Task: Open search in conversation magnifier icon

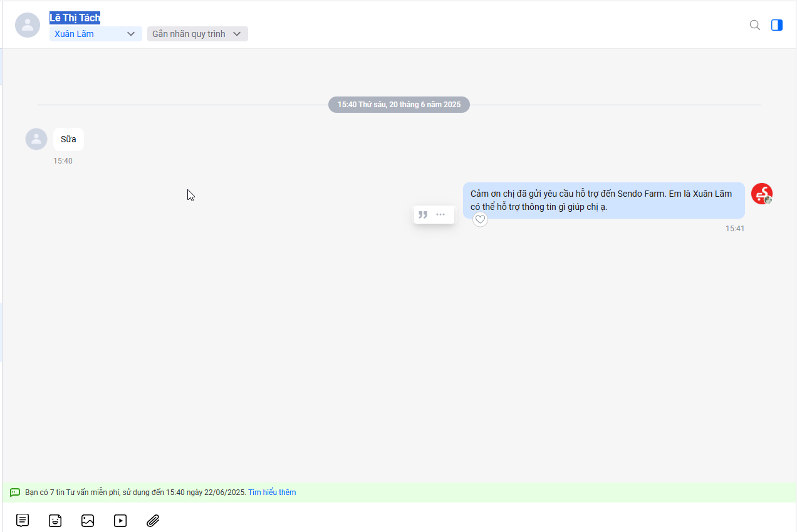Action: pos(755,25)
